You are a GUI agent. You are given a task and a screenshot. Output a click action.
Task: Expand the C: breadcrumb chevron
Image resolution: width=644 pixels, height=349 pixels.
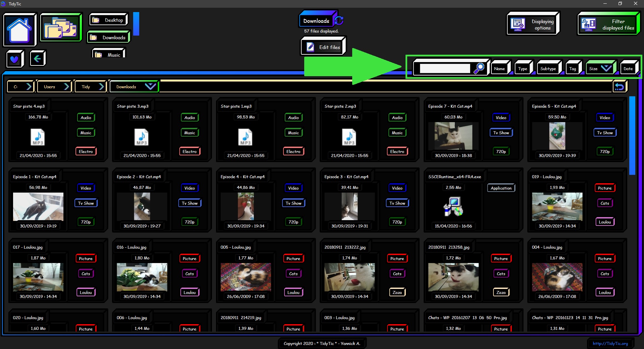(x=29, y=87)
